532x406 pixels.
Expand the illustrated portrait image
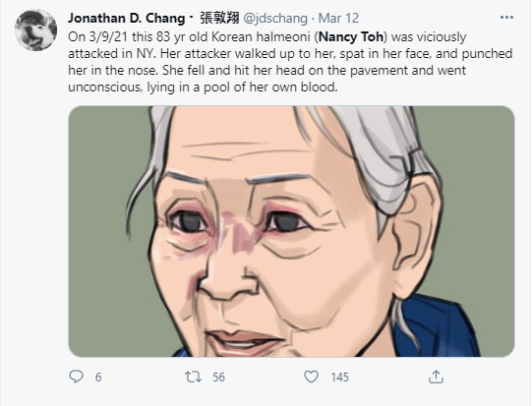tap(291, 231)
